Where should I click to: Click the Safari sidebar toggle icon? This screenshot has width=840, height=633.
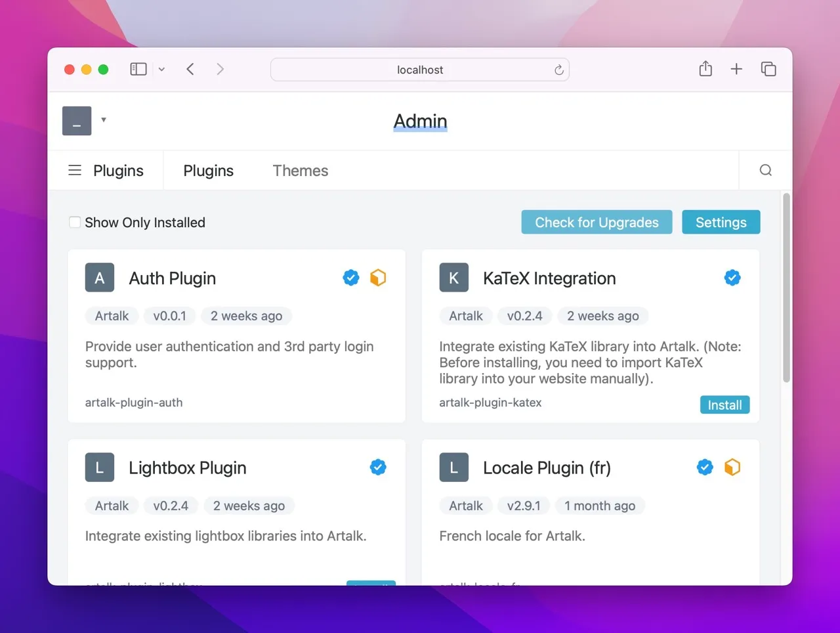[x=138, y=68]
